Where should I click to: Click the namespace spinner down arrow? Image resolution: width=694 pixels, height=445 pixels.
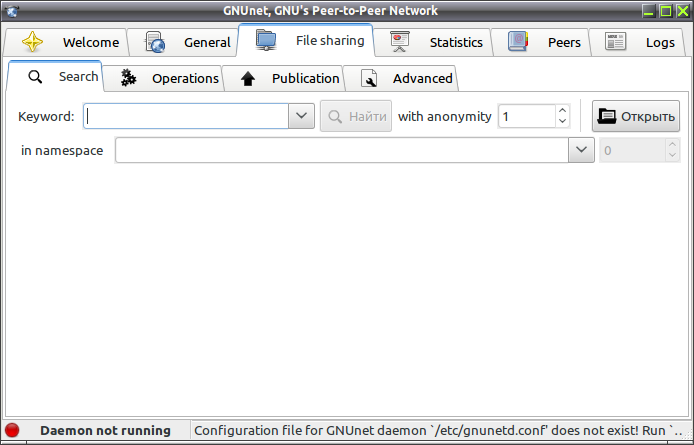pyautogui.click(x=672, y=155)
